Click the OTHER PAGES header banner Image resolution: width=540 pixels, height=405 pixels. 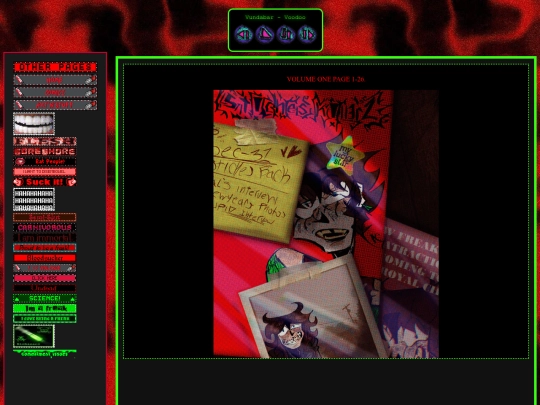pyautogui.click(x=55, y=67)
